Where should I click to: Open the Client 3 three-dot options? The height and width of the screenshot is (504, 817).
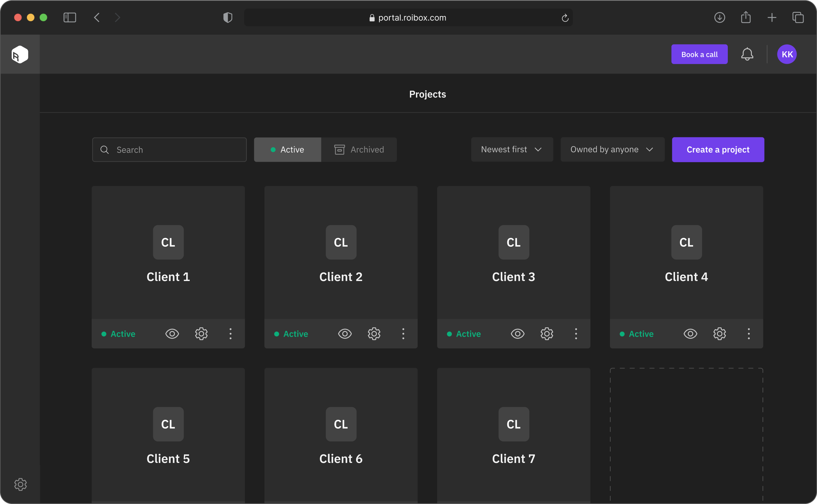pyautogui.click(x=576, y=334)
